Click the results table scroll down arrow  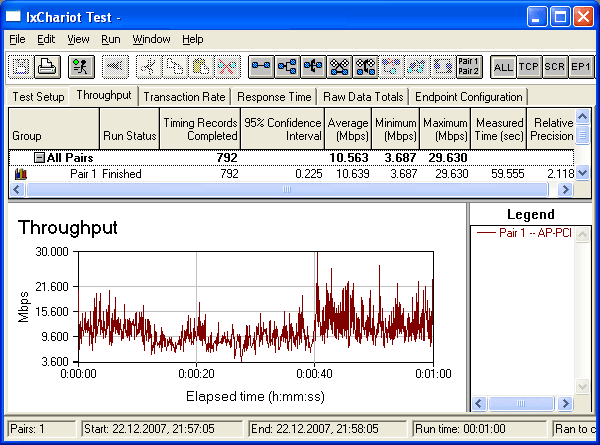(582, 173)
